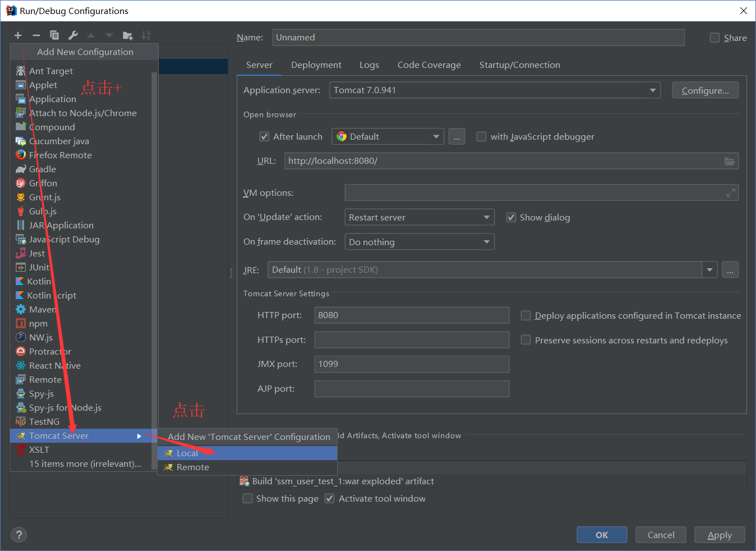Switch to the Startup/Connection tab
756x551 pixels.
coord(520,65)
